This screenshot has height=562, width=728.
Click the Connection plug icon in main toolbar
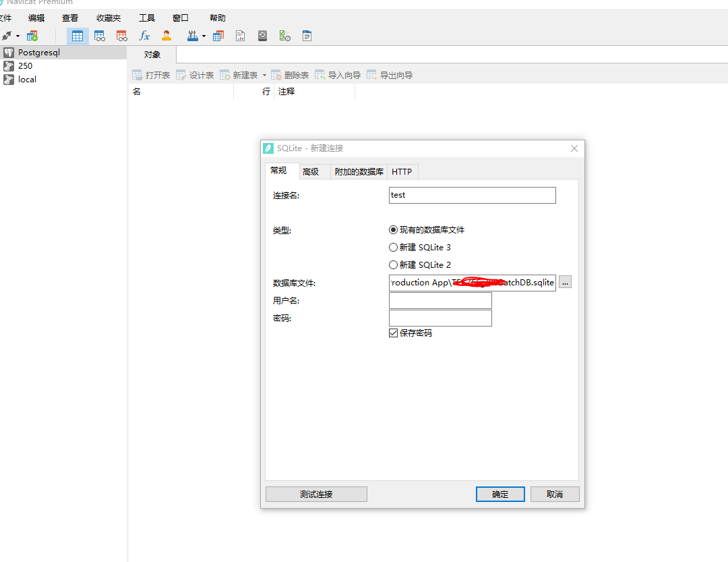[7, 36]
